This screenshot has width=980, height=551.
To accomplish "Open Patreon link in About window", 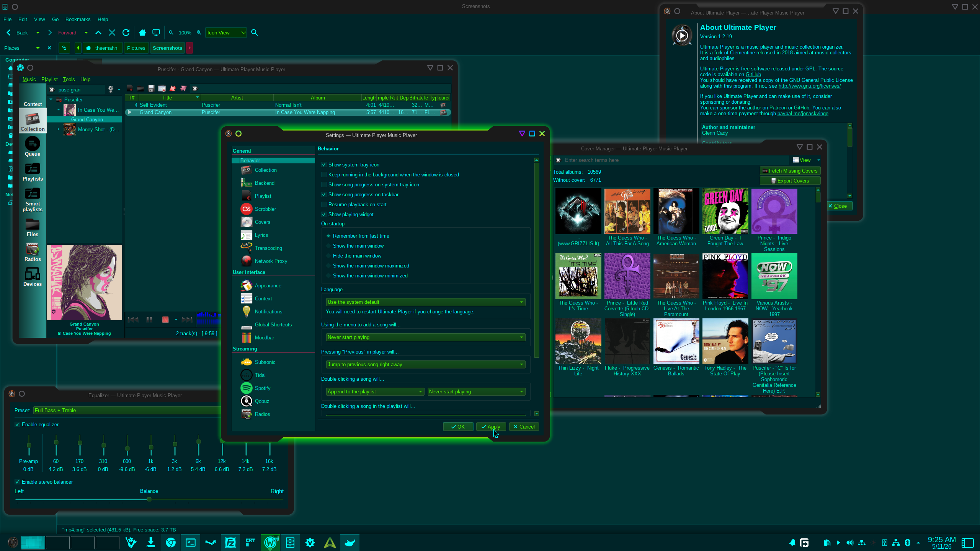I will (778, 108).
